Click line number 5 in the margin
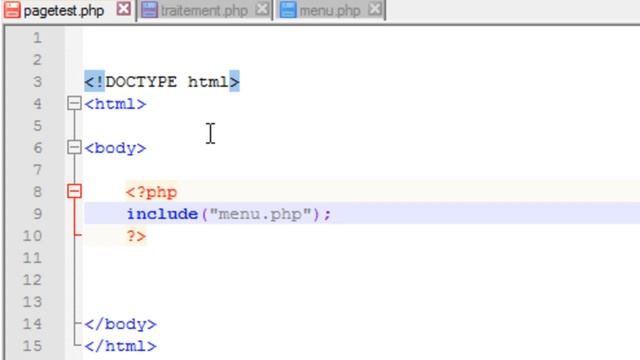The width and height of the screenshot is (640, 360). (38, 126)
